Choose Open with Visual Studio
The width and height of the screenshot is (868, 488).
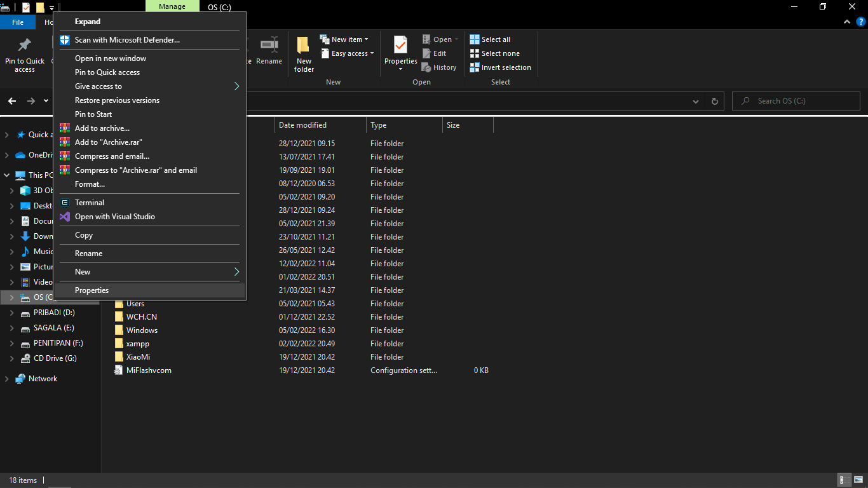149,217
